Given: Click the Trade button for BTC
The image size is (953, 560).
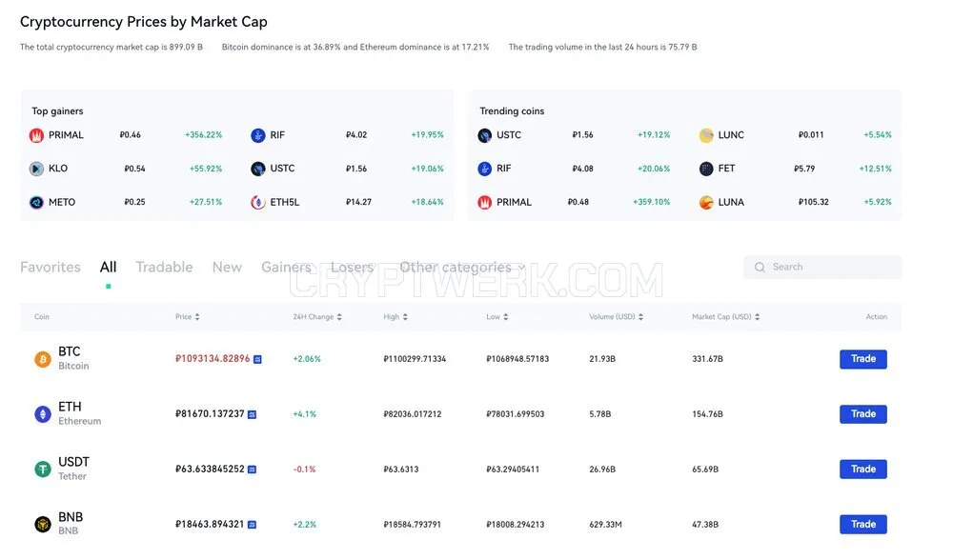Looking at the screenshot, I should (x=863, y=359).
